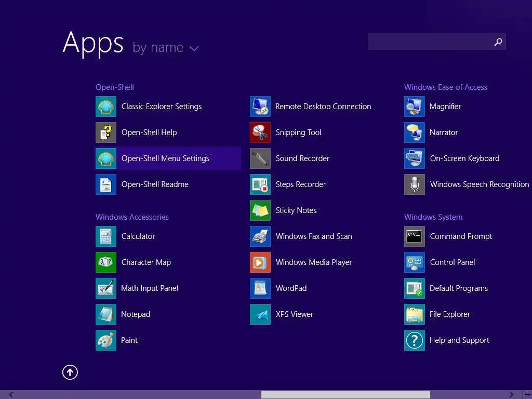Click the scrollbar right arrow
The width and height of the screenshot is (532, 399).
click(x=511, y=395)
